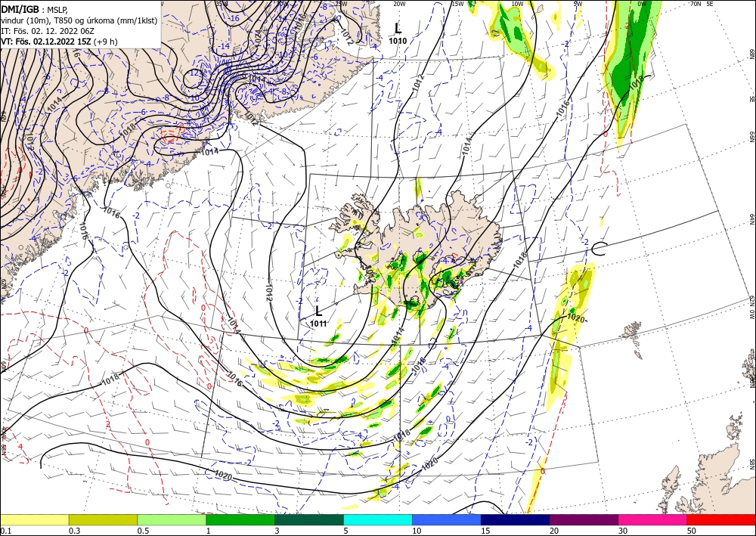Click the 'vindur (10m), T850 og úrkoma' line

click(x=79, y=20)
